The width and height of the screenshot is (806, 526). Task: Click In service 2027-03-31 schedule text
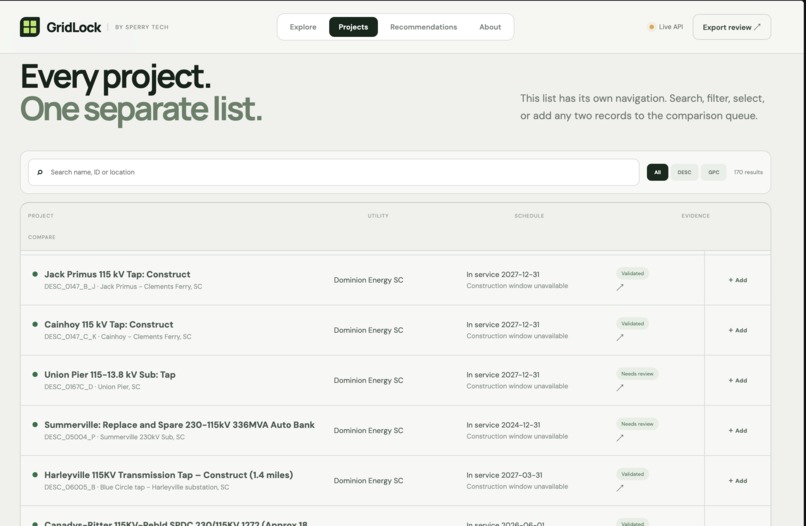point(504,475)
